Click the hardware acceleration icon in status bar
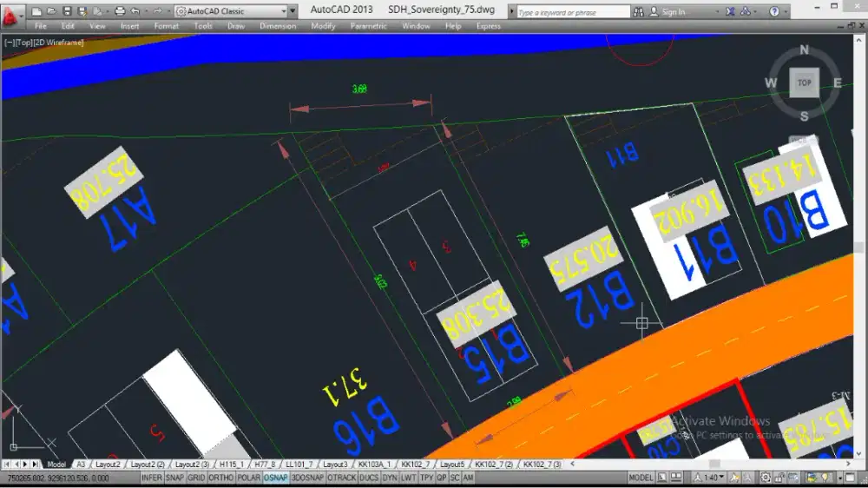Image resolution: width=868 pixels, height=488 pixels. 793,478
